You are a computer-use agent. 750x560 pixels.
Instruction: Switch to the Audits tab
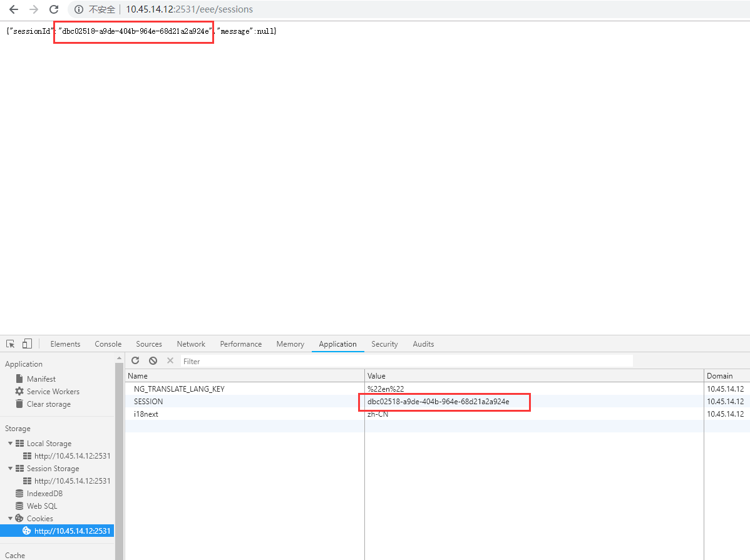click(x=423, y=344)
